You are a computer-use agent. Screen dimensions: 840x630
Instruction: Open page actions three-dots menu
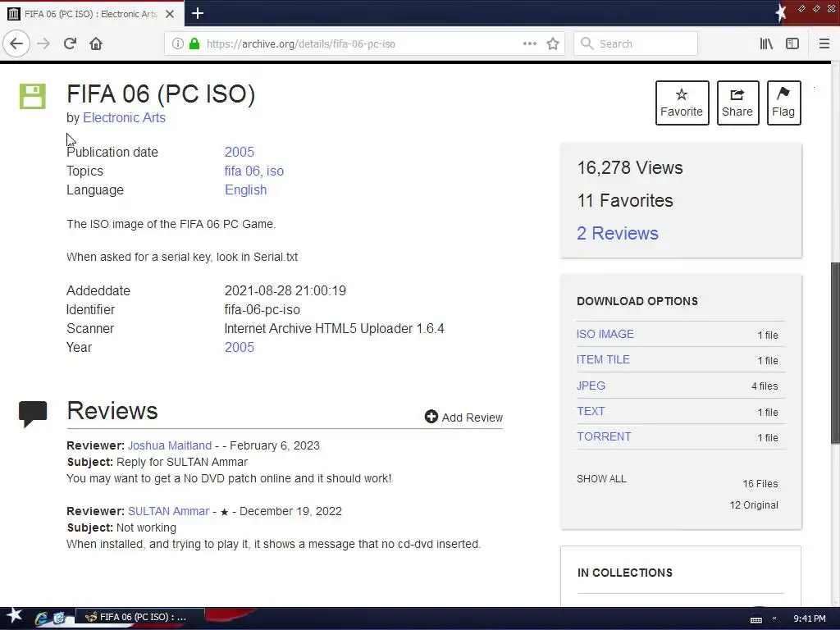pos(529,44)
